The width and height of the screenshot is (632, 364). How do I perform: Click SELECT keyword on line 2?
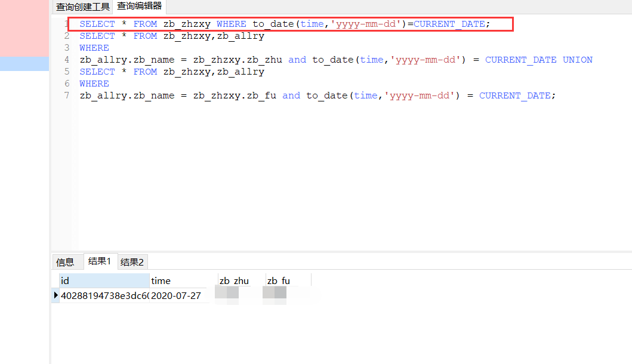point(97,36)
